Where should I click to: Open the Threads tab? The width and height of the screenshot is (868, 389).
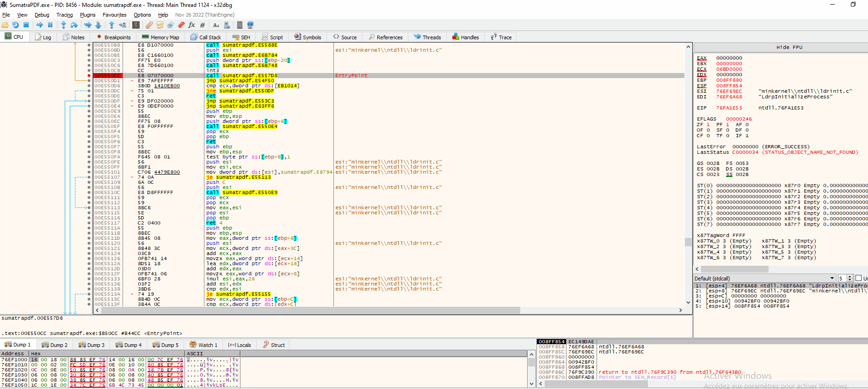(x=427, y=37)
